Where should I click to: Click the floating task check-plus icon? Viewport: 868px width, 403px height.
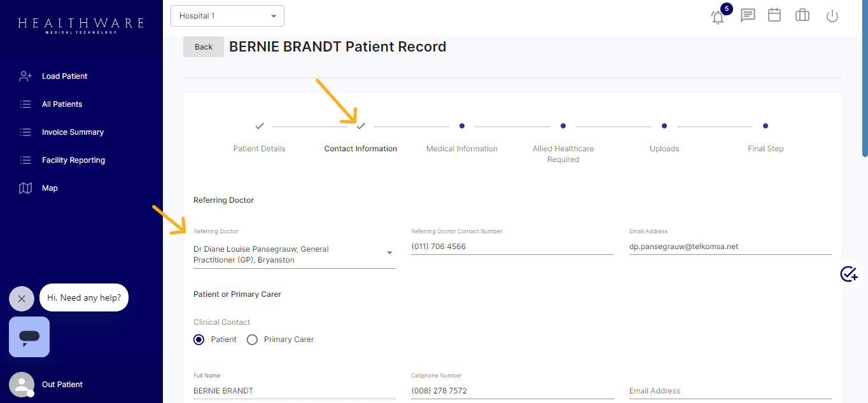(848, 274)
